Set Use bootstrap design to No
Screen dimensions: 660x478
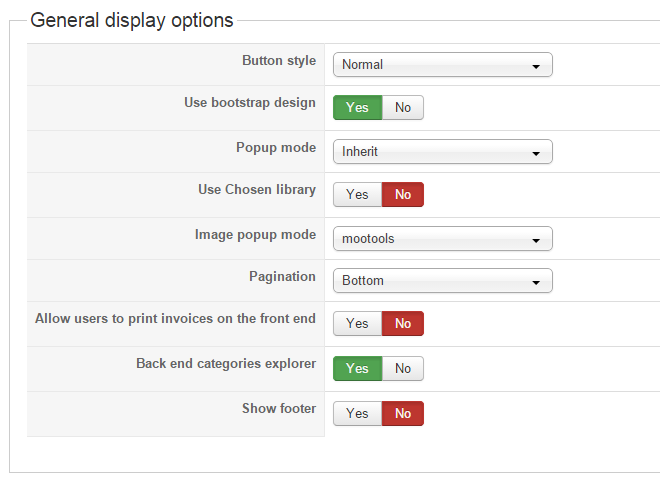click(x=403, y=108)
